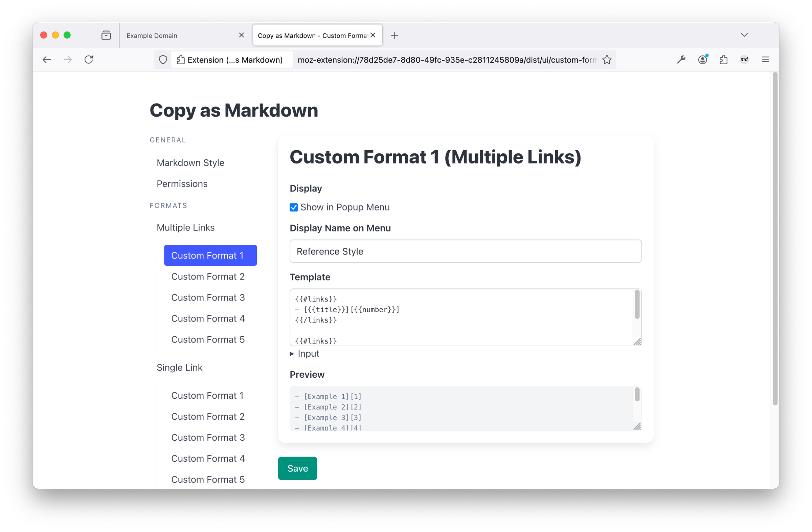Viewport: 812px width, 532px height.
Task: Bookmark this page with the star icon
Action: 607,60
